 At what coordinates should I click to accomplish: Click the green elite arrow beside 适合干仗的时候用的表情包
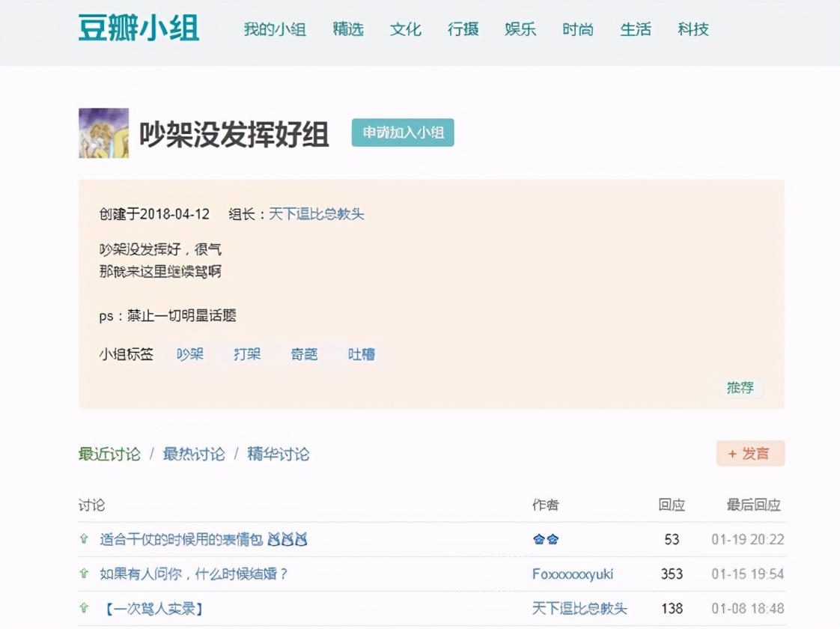pyautogui.click(x=85, y=539)
